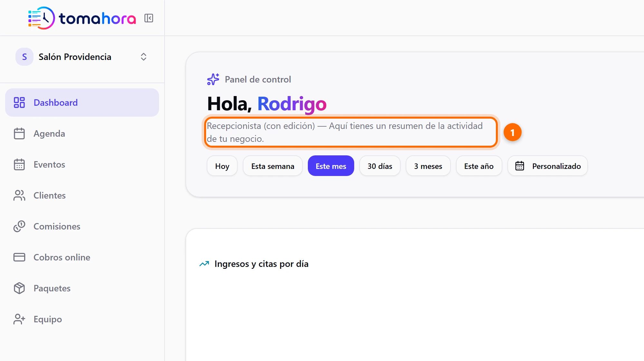Click the Recepcionista (con edición) description text
Screen dimensions: 644x361
[x=345, y=132]
